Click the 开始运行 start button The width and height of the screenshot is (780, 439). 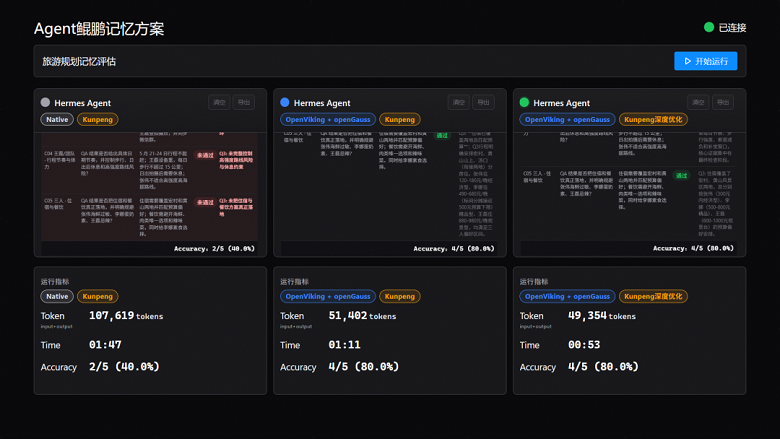click(705, 61)
